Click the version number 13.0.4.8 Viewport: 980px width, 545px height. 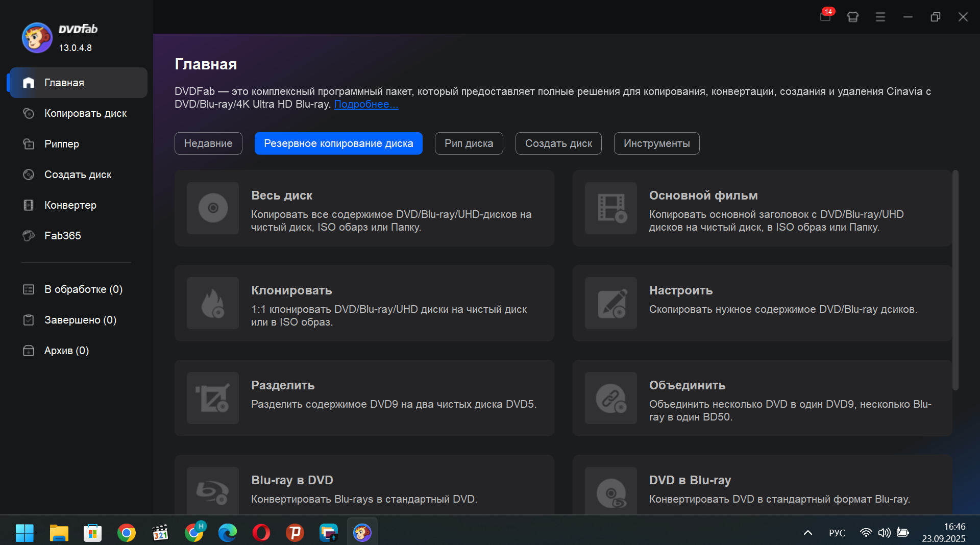[75, 48]
